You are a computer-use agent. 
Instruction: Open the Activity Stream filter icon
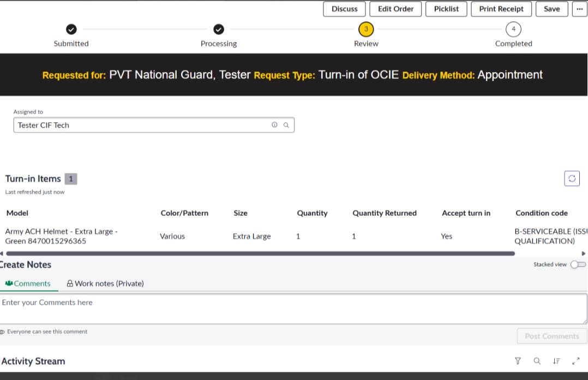point(518,361)
